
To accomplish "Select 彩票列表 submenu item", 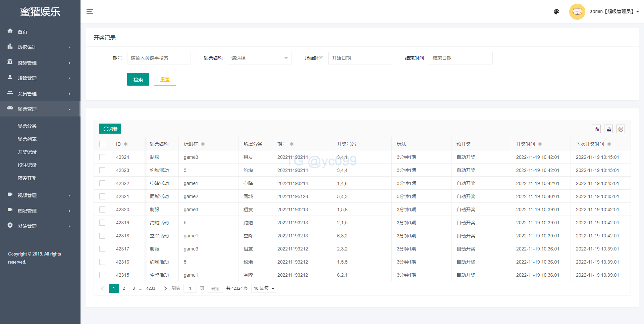I will click(27, 139).
